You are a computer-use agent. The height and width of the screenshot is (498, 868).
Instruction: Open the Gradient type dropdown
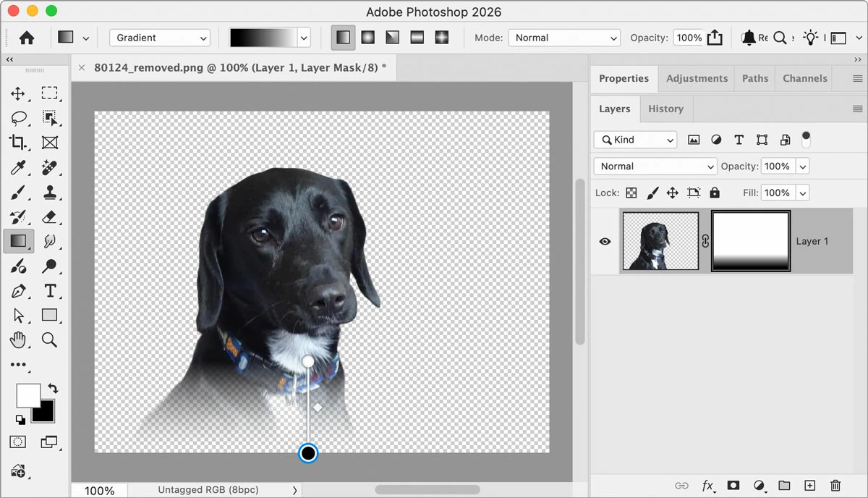159,38
